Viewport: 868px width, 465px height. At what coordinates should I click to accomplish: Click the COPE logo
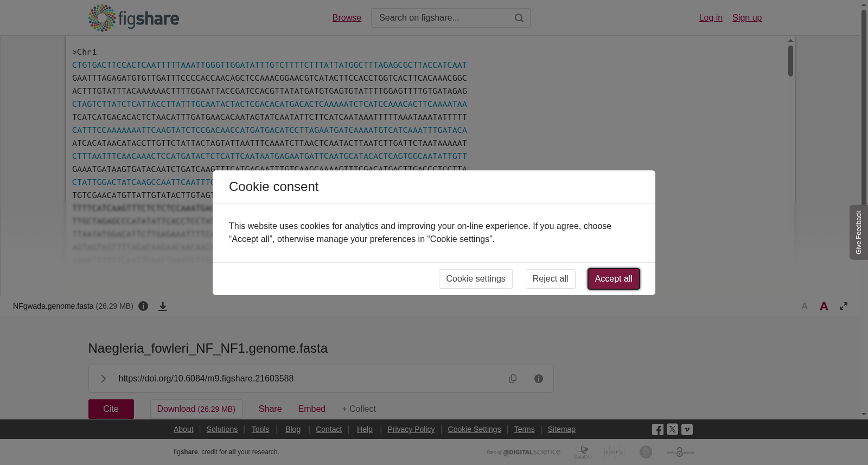(615, 452)
